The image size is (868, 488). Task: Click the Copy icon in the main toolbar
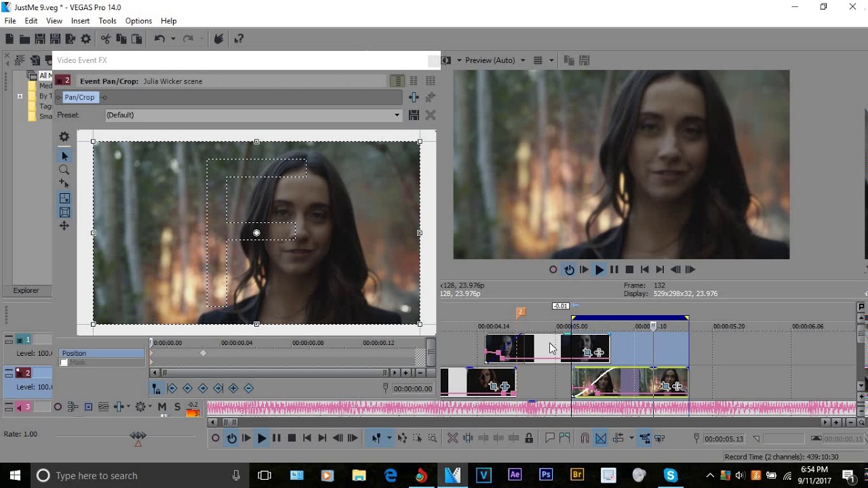[x=121, y=39]
